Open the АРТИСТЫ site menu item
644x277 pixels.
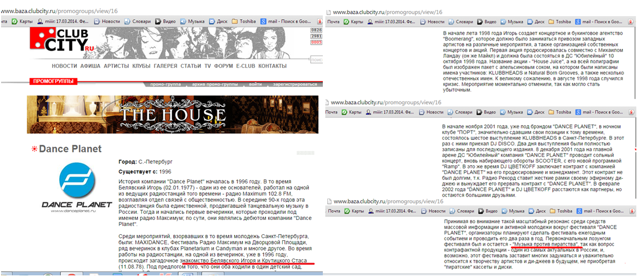117,66
